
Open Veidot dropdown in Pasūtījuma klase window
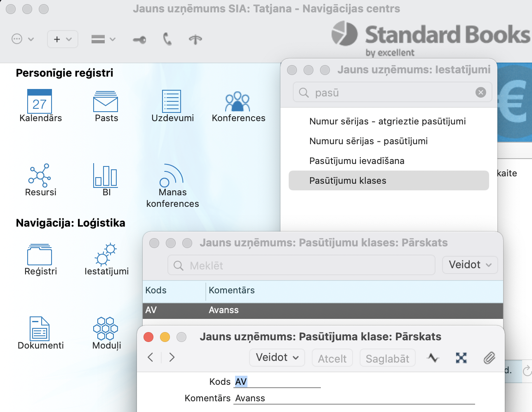point(277,358)
